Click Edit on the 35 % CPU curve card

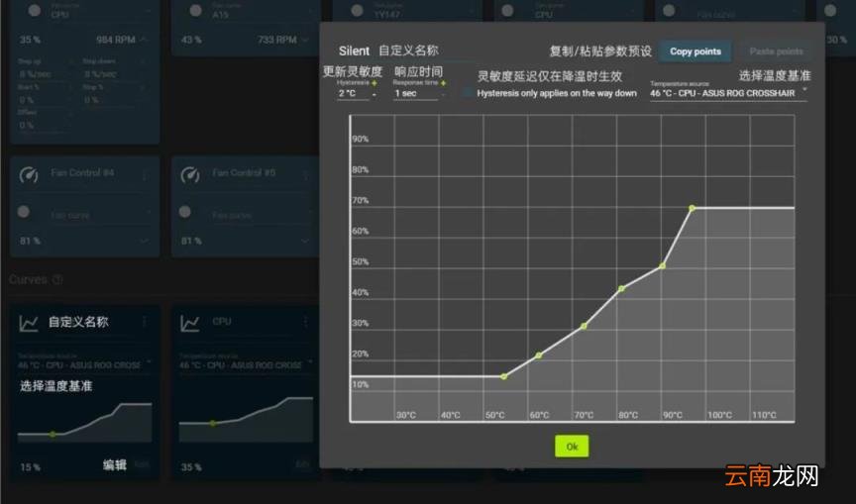tap(302, 464)
